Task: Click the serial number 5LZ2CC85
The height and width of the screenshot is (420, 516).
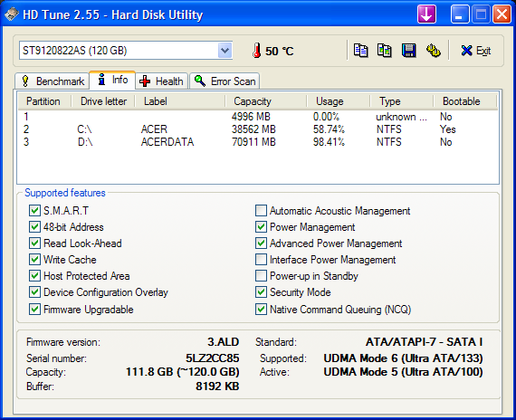Action: 212,358
